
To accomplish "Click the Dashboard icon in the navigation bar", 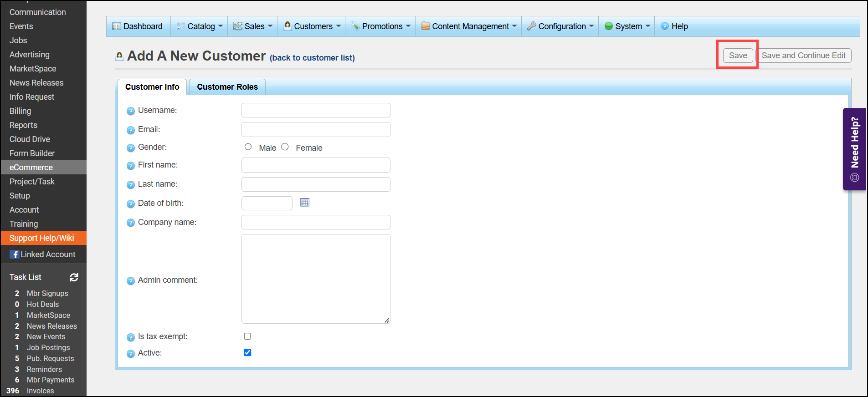I will pos(117,26).
